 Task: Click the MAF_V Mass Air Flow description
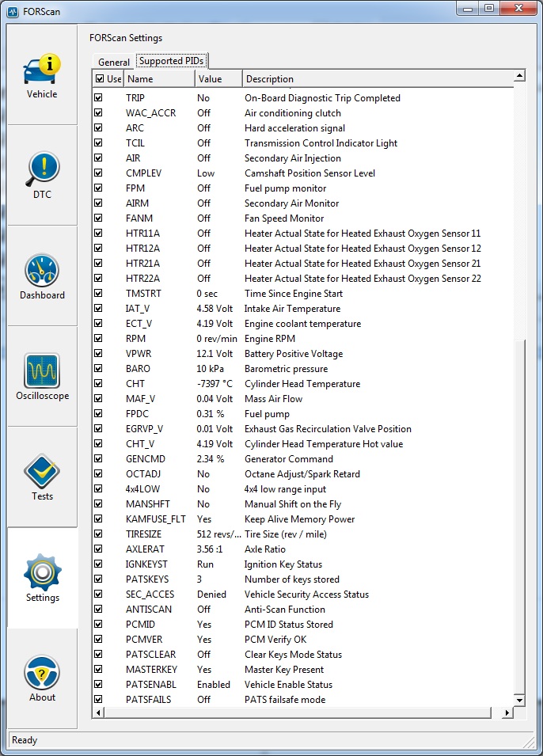tap(273, 399)
